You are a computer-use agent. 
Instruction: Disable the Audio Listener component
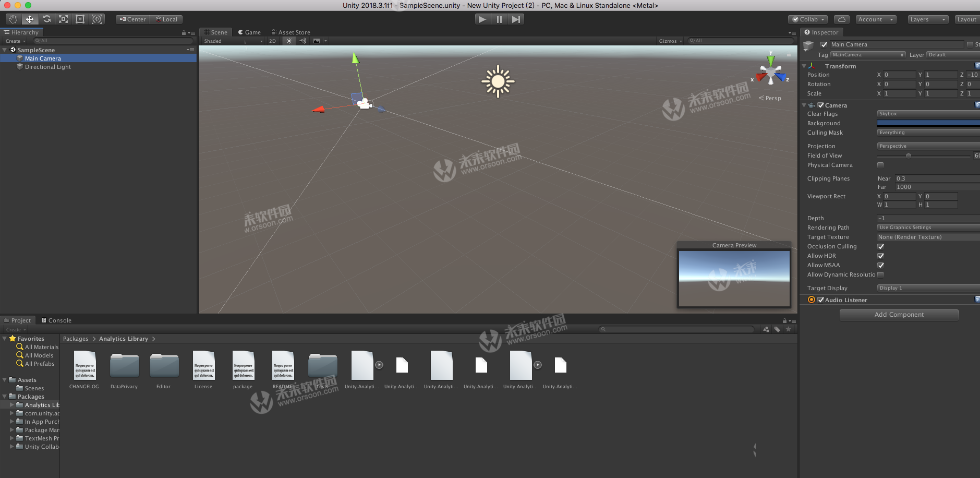(x=821, y=300)
